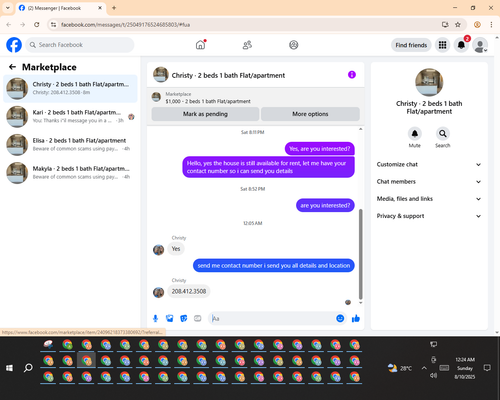Reload the page in browser toolbar
Image resolution: width=500 pixels, height=400 pixels.
pos(37,25)
